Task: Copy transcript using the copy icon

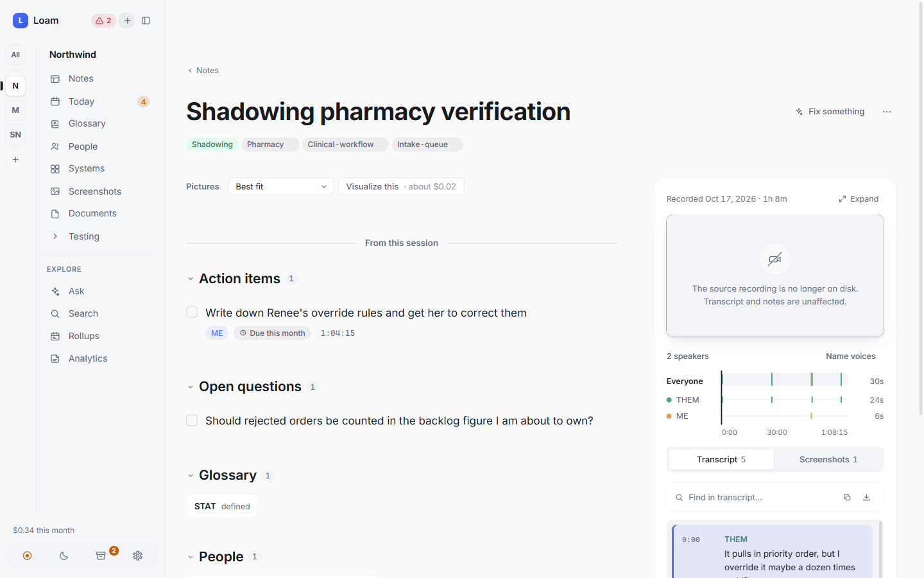Action: 847,497
